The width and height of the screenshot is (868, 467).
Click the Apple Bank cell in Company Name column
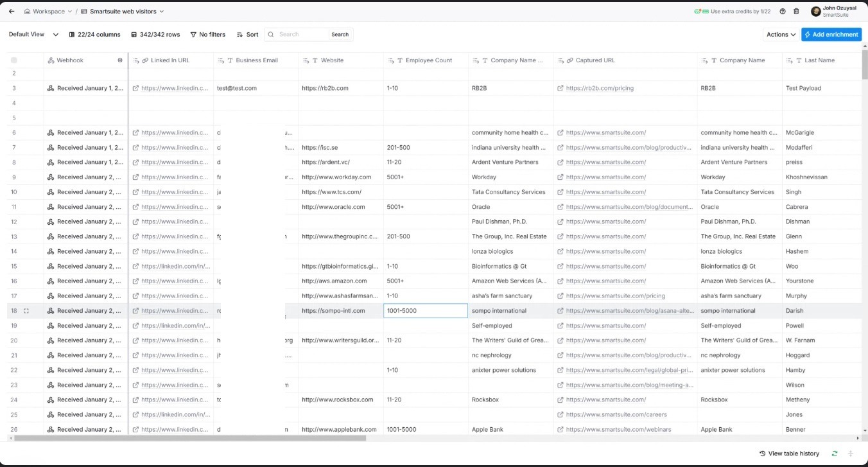pos(740,430)
